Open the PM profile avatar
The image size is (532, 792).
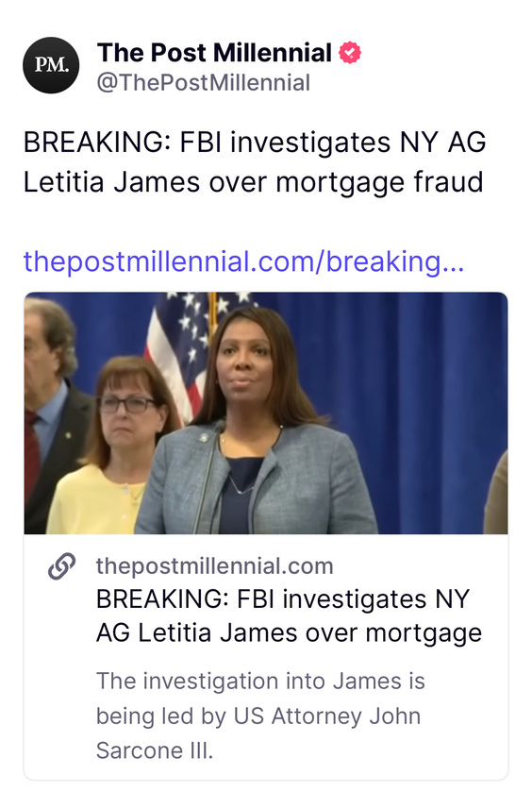pyautogui.click(x=51, y=65)
